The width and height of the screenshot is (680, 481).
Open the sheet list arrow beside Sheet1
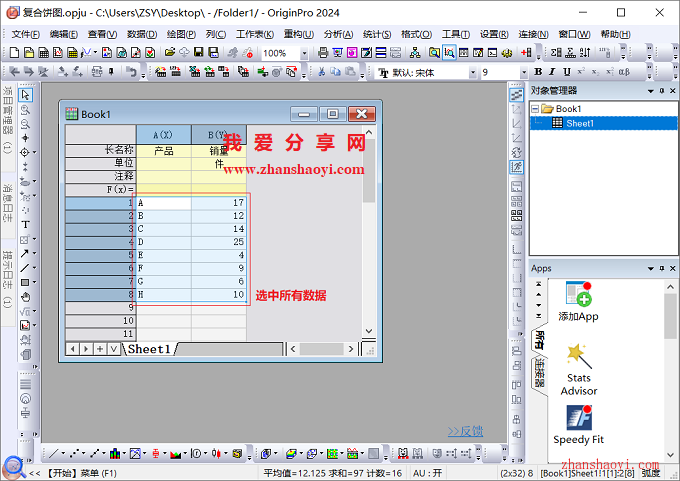(114, 349)
